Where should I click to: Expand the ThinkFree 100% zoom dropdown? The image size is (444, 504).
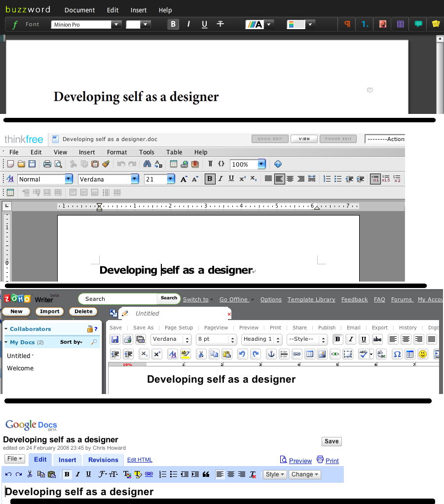[x=261, y=164]
